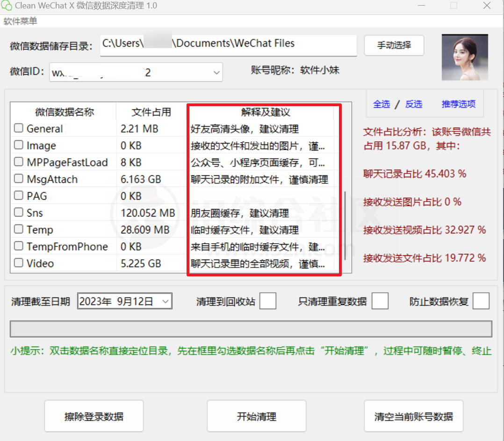This screenshot has width=504, height=441.
Task: Check the Sns checkbox
Action: pyautogui.click(x=19, y=212)
